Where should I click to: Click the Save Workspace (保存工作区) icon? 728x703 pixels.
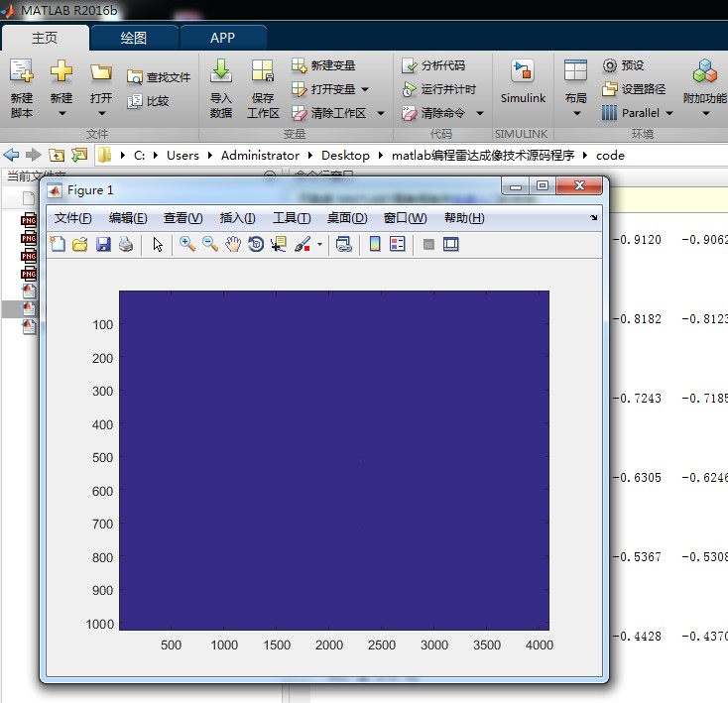[x=263, y=71]
